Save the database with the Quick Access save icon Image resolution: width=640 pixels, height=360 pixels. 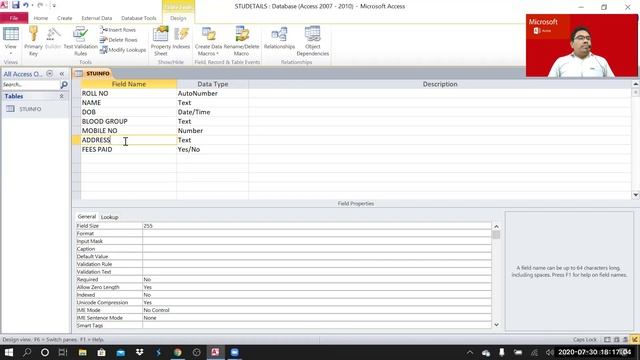16,5
